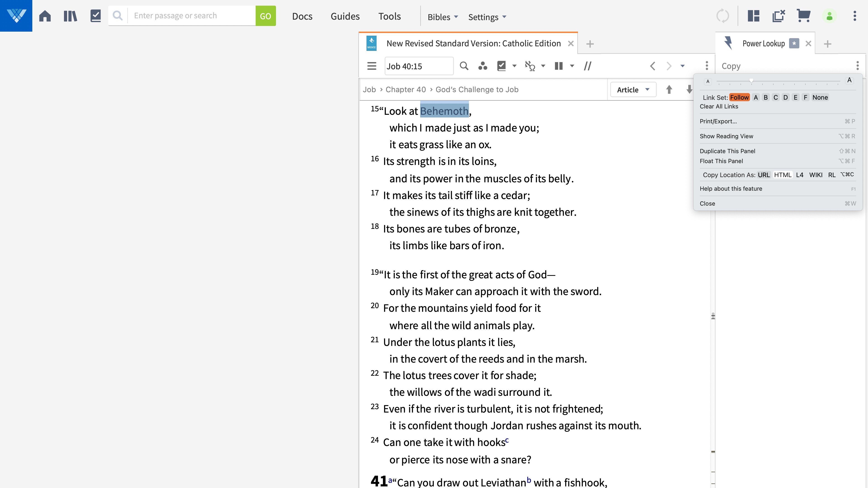Select link set B
This screenshot has height=488, width=868.
click(x=766, y=97)
